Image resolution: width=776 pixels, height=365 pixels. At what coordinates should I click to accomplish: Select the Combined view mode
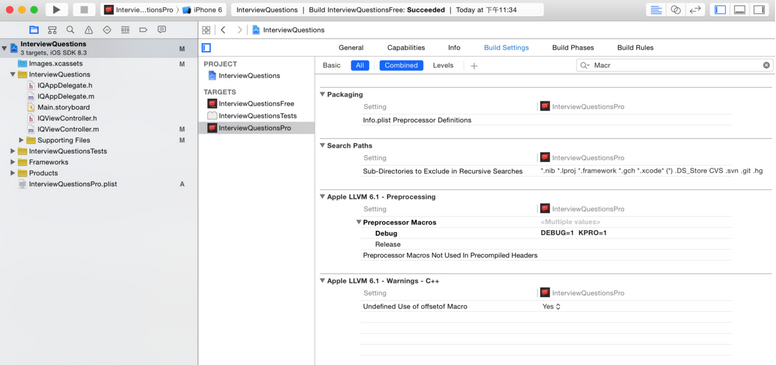pyautogui.click(x=401, y=65)
